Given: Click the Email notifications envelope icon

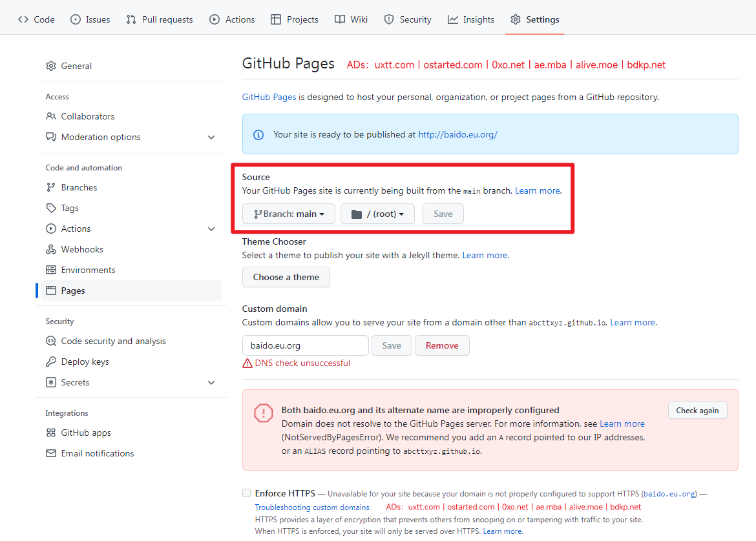Looking at the screenshot, I should click(x=50, y=453).
